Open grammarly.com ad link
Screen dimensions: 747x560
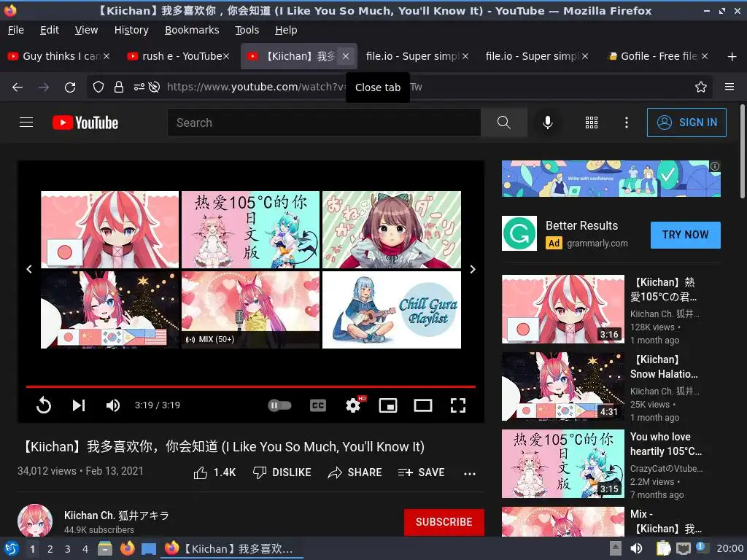click(x=597, y=244)
